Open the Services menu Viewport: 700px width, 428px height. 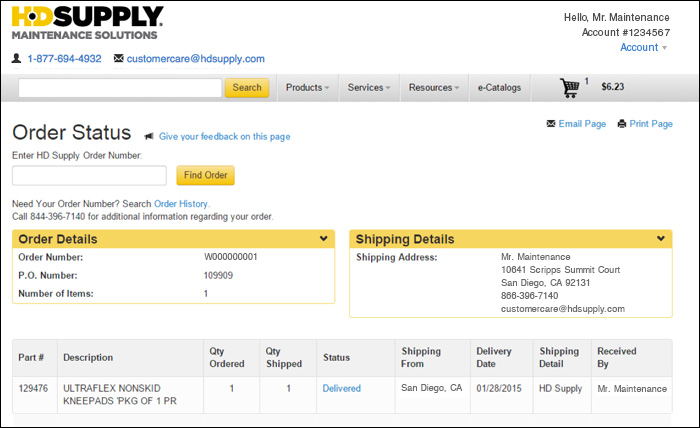(x=369, y=87)
